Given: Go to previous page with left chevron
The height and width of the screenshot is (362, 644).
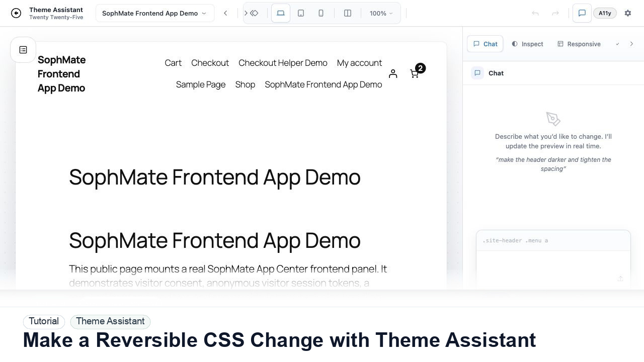Looking at the screenshot, I should tap(225, 13).
